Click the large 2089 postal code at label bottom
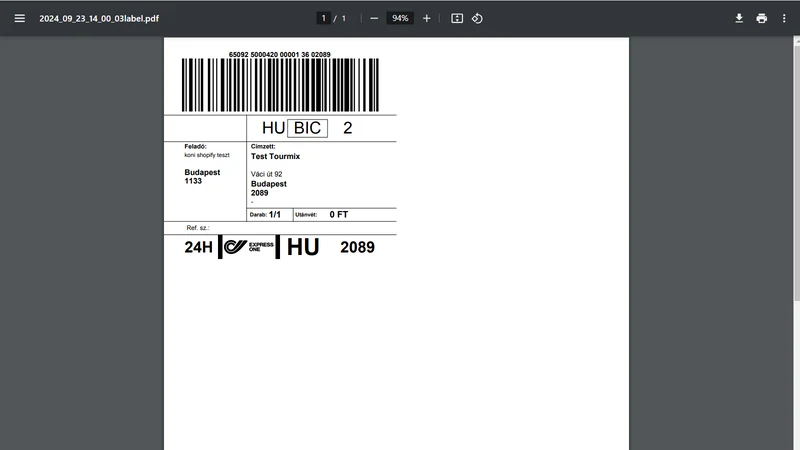 point(357,247)
